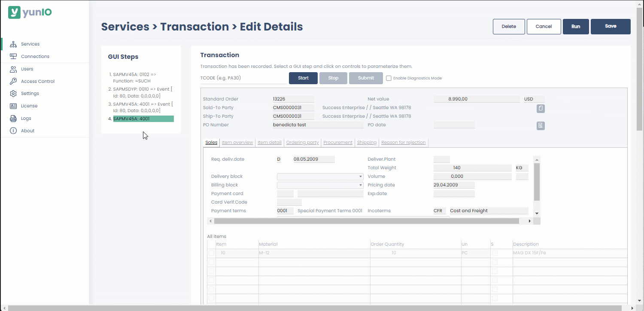
Task: Click the Logs sidebar icon
Action: [x=13, y=118]
